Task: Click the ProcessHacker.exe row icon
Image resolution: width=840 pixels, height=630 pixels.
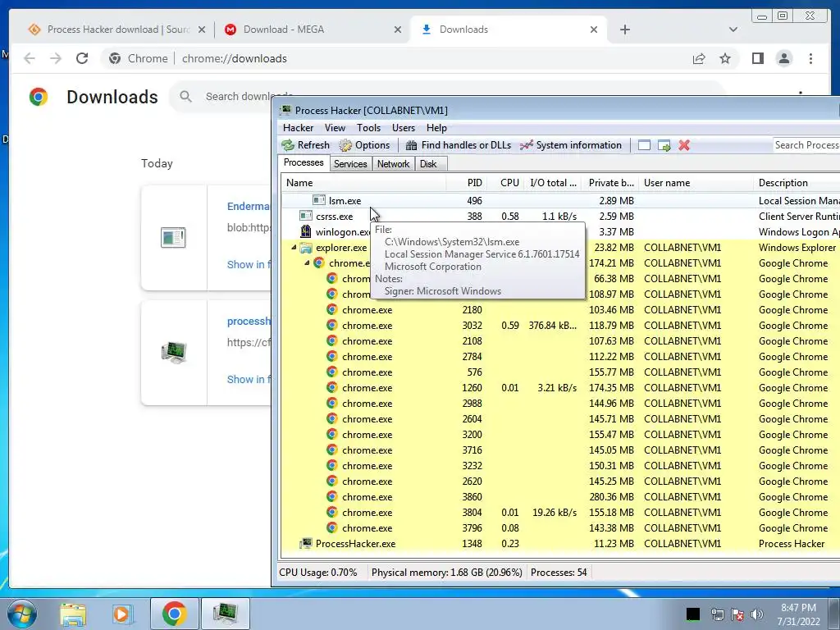Action: (305, 543)
